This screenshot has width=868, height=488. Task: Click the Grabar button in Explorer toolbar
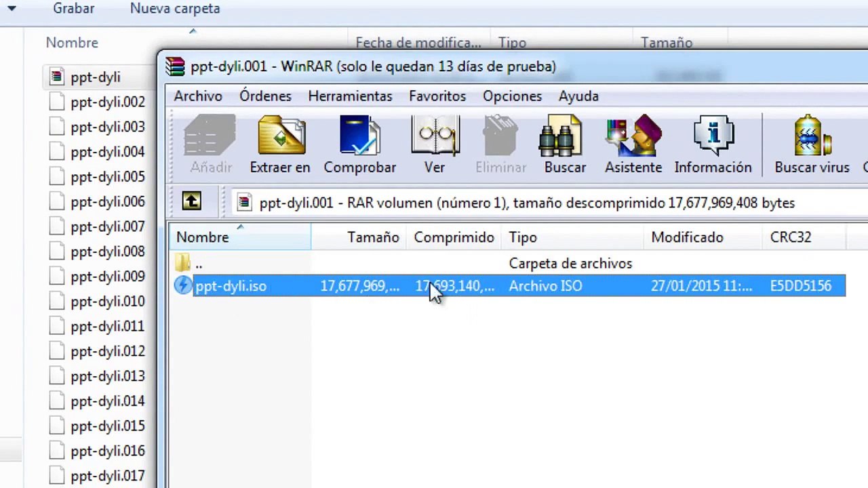73,9
